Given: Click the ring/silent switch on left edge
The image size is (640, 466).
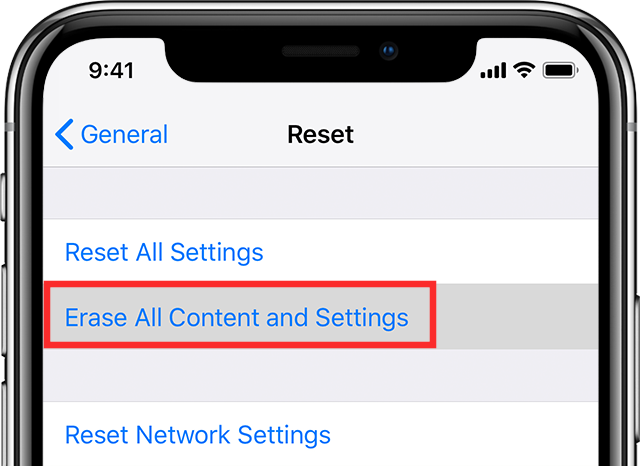Looking at the screenshot, I should pos(3,197).
